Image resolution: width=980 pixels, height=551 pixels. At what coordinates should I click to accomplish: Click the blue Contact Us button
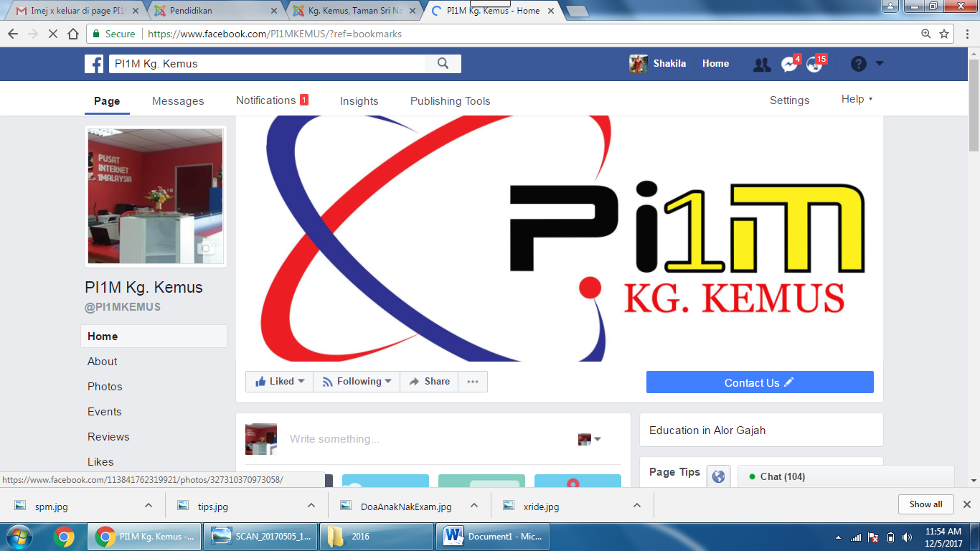759,382
